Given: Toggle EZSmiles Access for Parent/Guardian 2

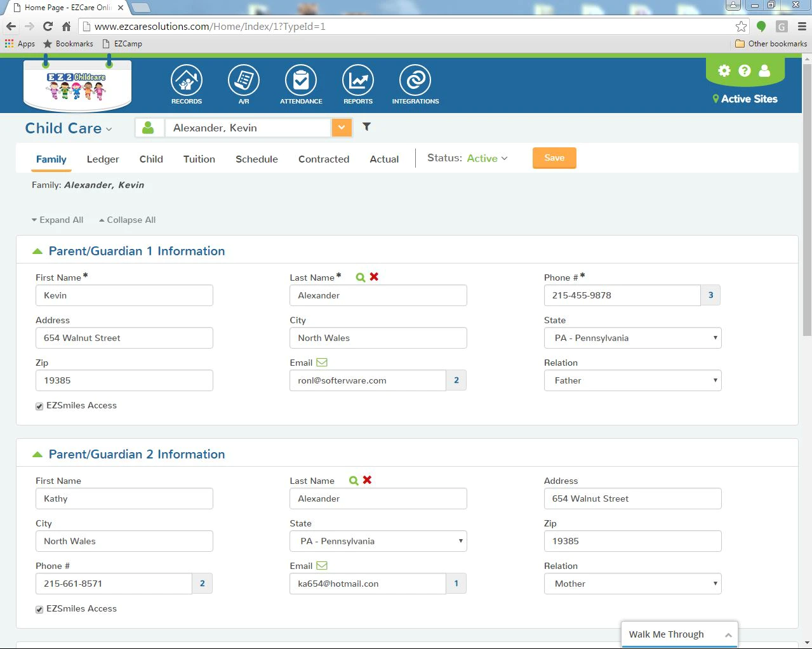Looking at the screenshot, I should (x=39, y=609).
